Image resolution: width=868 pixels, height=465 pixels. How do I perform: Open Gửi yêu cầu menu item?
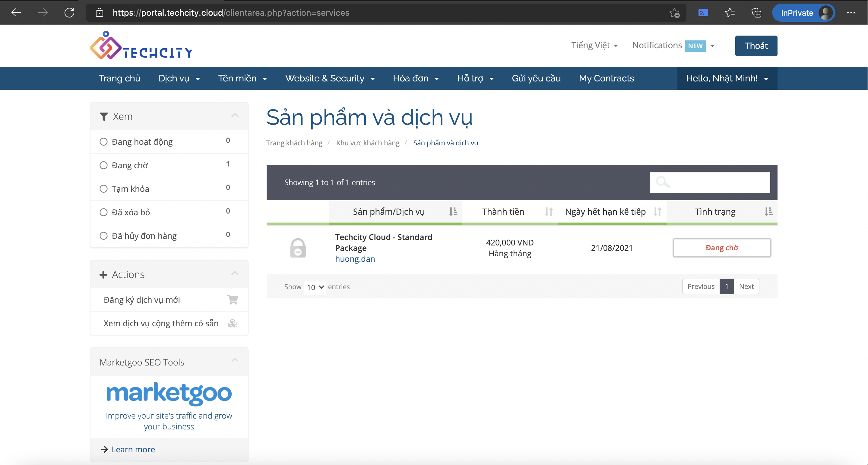point(536,78)
